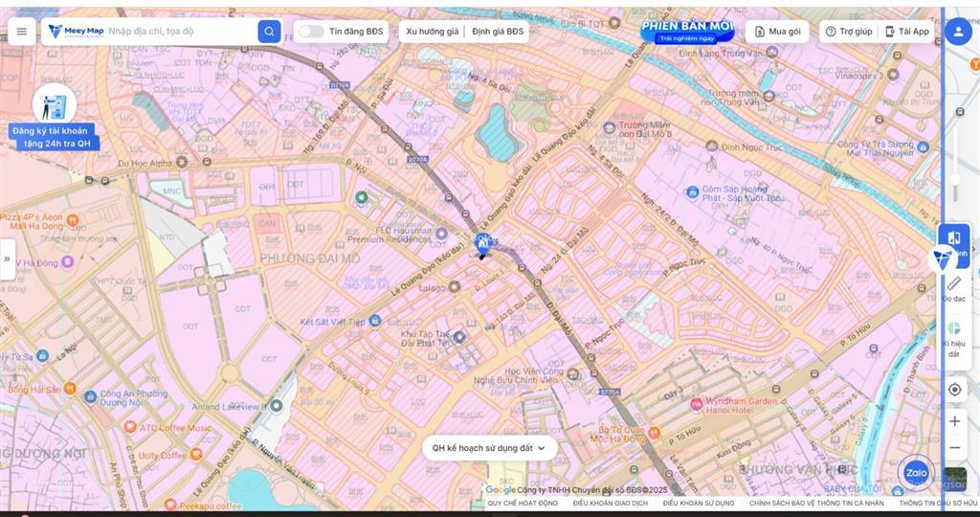Click the Bống Hải Sản restaurant marker
Viewport: 980px width, 517px height.
pos(70,389)
